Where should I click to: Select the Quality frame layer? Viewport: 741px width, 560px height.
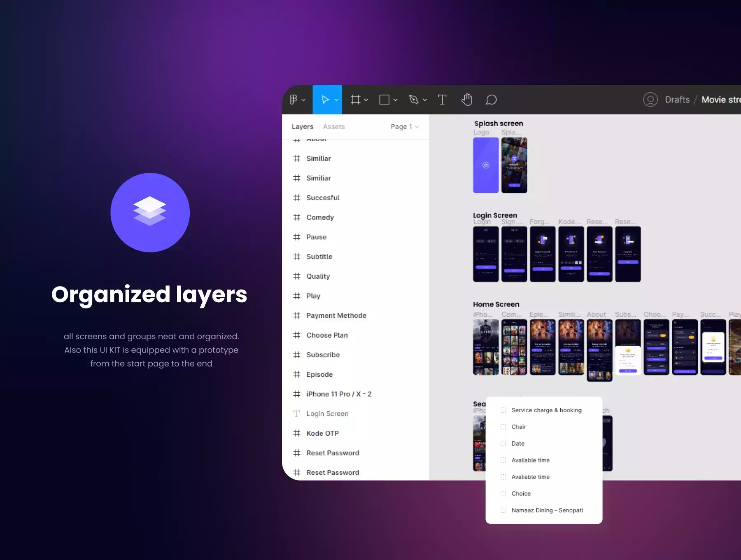(x=356, y=276)
